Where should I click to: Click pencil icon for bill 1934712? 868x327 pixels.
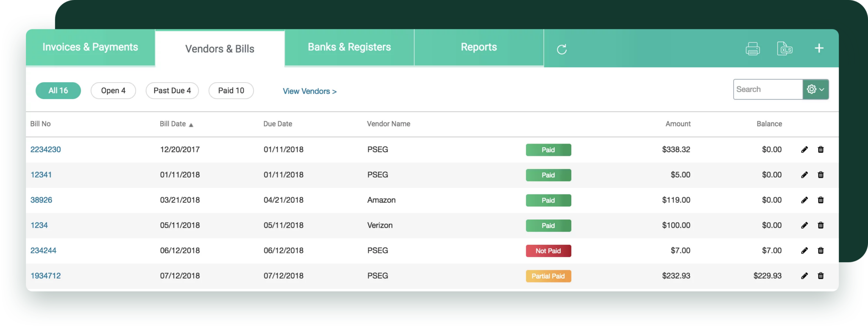[804, 276]
